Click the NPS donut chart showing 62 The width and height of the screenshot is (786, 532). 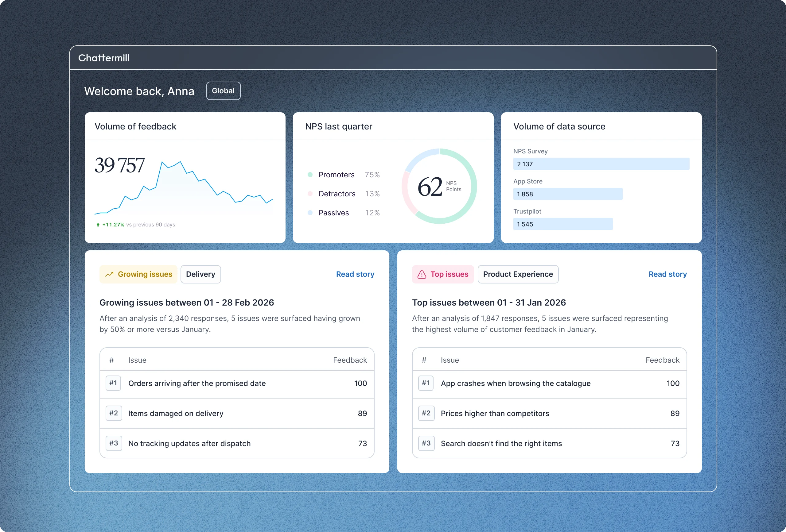(x=439, y=186)
